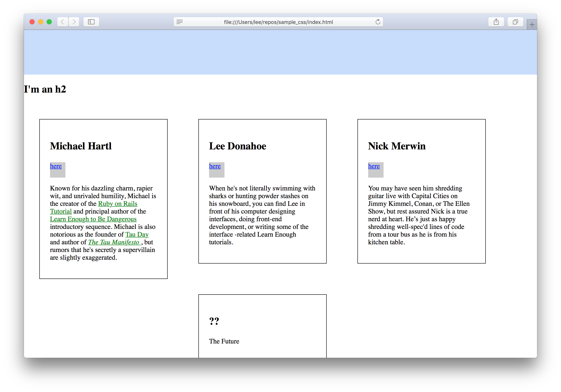
Task: Click the Nick Merwin bio paragraph
Action: click(x=419, y=215)
